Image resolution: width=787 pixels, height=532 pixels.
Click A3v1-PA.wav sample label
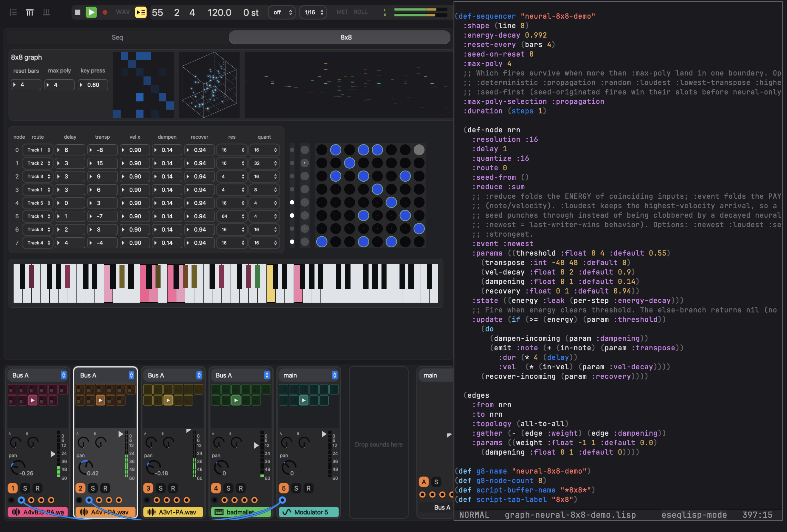point(173,512)
